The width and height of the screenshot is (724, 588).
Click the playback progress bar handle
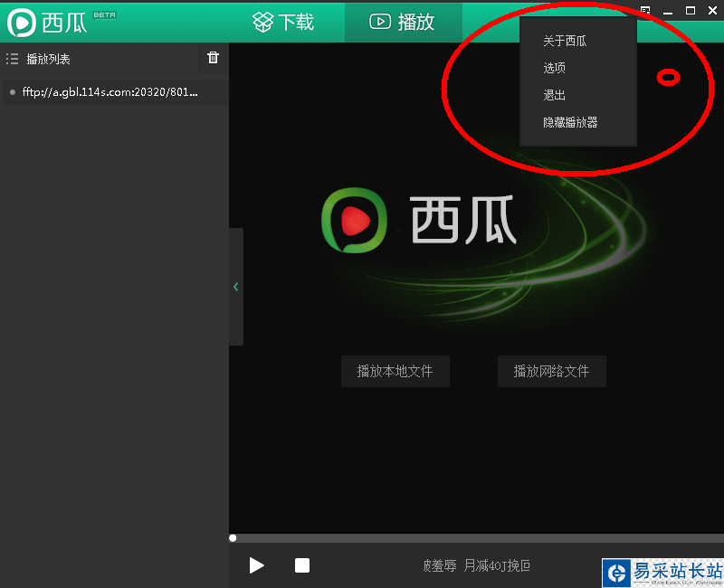coord(233,538)
